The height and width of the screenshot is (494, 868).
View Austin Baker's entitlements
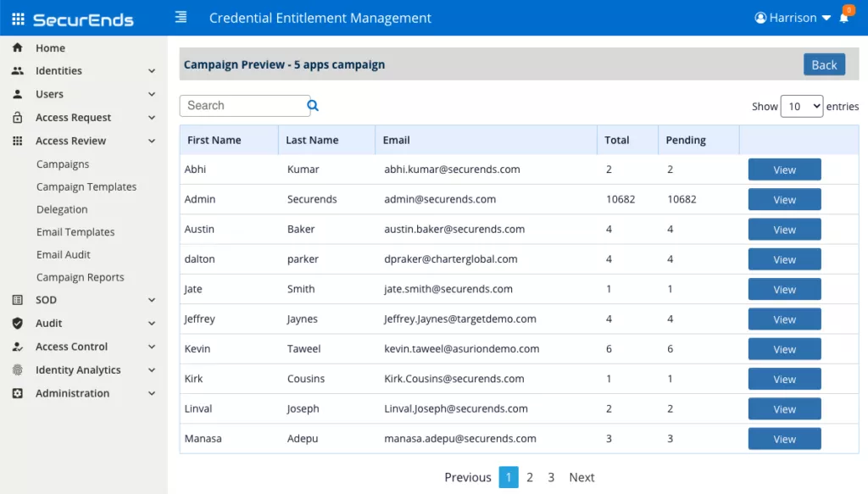(784, 230)
